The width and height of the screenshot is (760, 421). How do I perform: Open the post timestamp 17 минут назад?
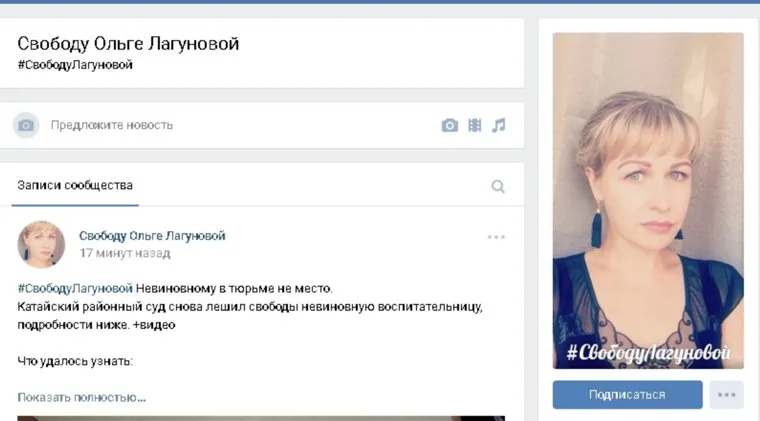pyautogui.click(x=125, y=253)
